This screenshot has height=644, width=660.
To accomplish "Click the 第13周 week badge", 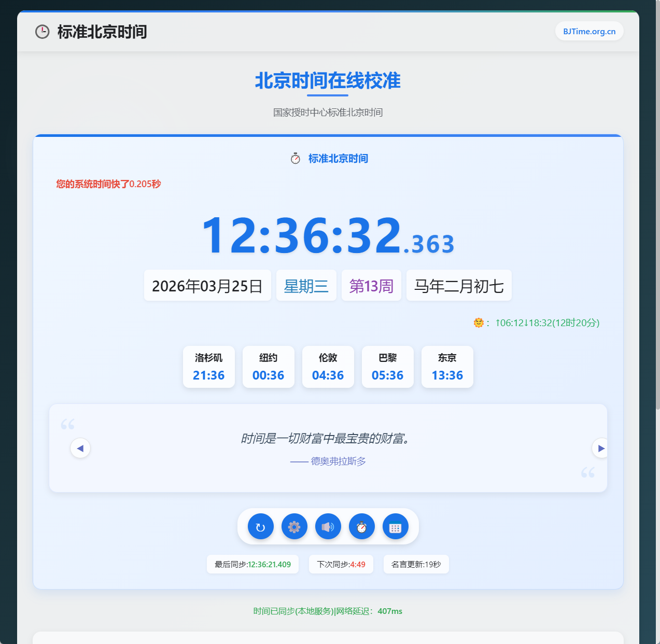I will click(x=371, y=285).
